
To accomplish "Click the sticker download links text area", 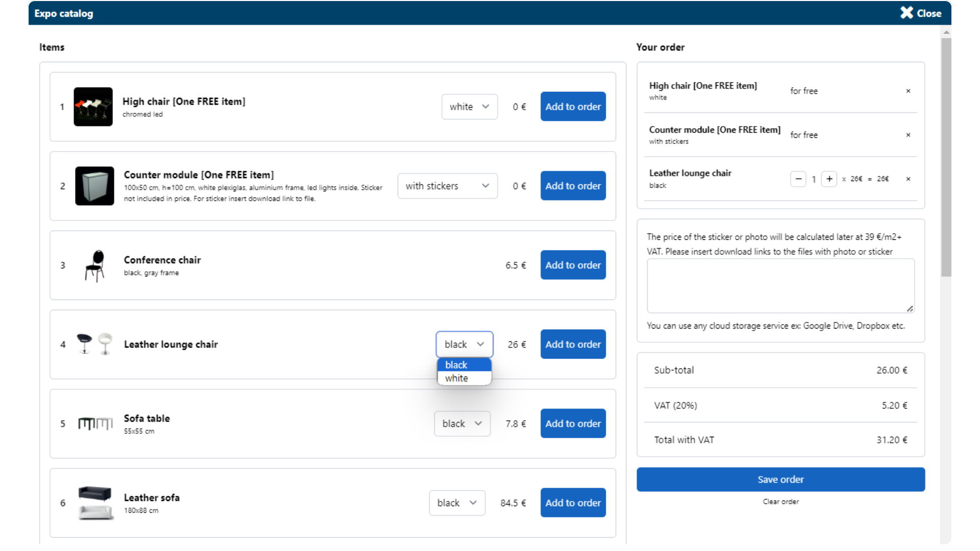I will tap(780, 286).
